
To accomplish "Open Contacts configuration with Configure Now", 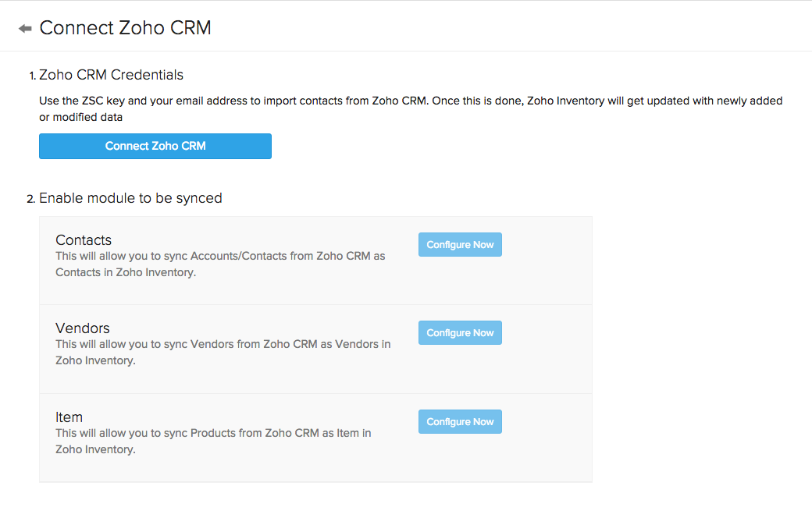I will tap(460, 244).
